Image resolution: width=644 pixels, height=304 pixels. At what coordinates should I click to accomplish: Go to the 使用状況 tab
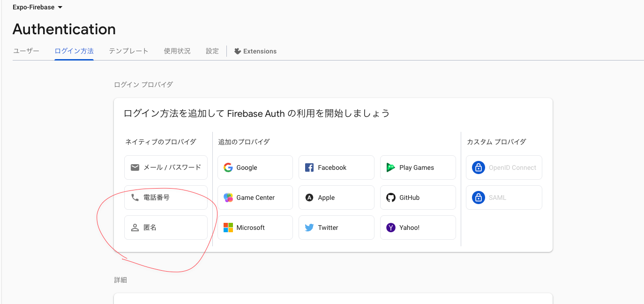(x=177, y=51)
